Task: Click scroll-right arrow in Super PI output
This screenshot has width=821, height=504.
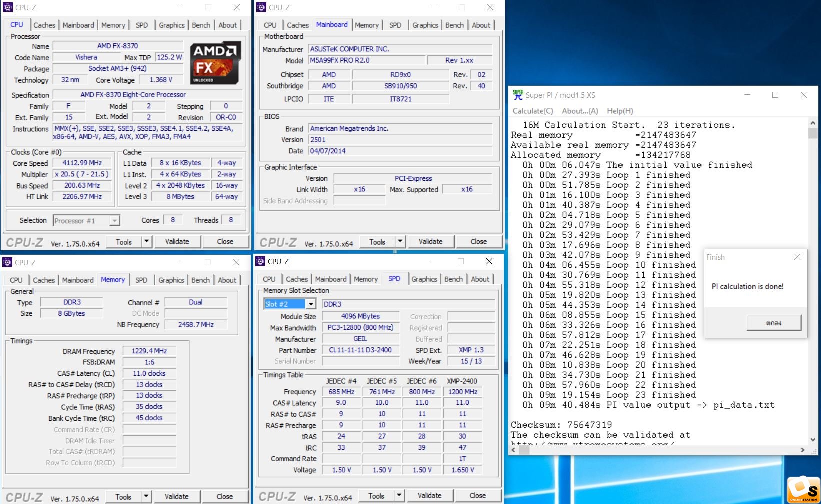Action: point(802,450)
